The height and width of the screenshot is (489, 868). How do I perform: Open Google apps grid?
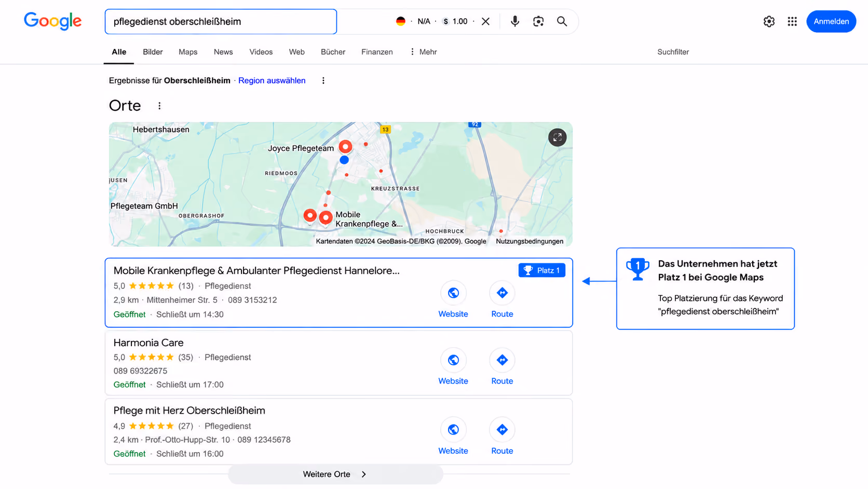pos(792,21)
